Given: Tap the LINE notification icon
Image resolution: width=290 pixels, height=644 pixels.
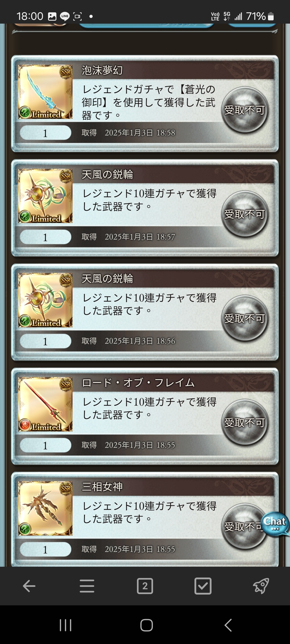Looking at the screenshot, I should click(64, 16).
